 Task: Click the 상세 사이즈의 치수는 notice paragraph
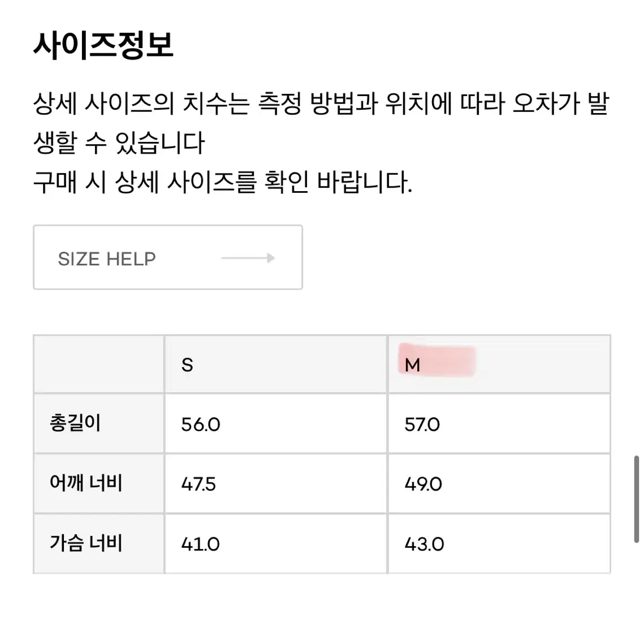pos(321,123)
